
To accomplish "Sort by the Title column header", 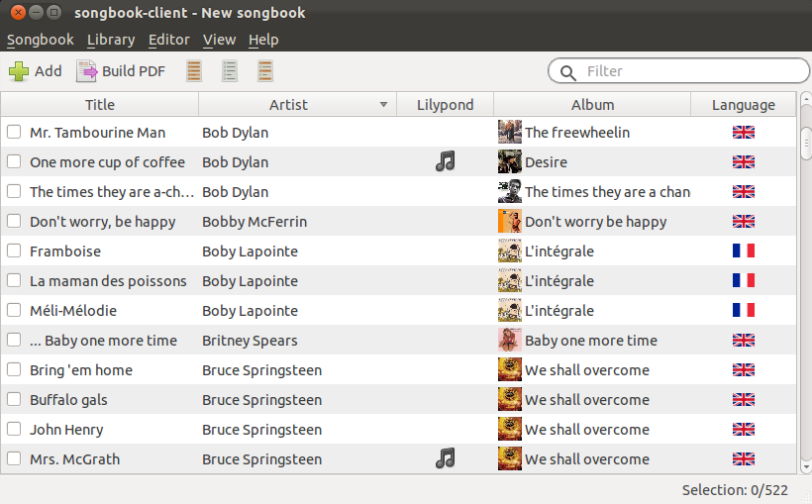I will [x=100, y=105].
